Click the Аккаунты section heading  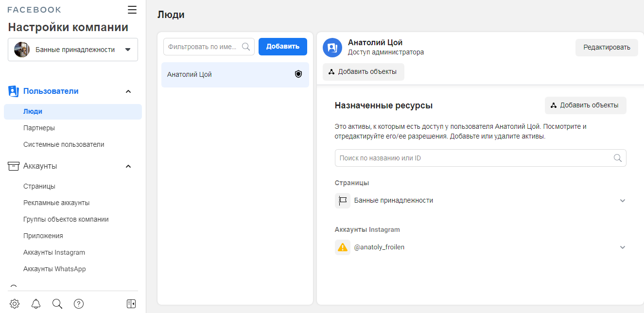[40, 166]
